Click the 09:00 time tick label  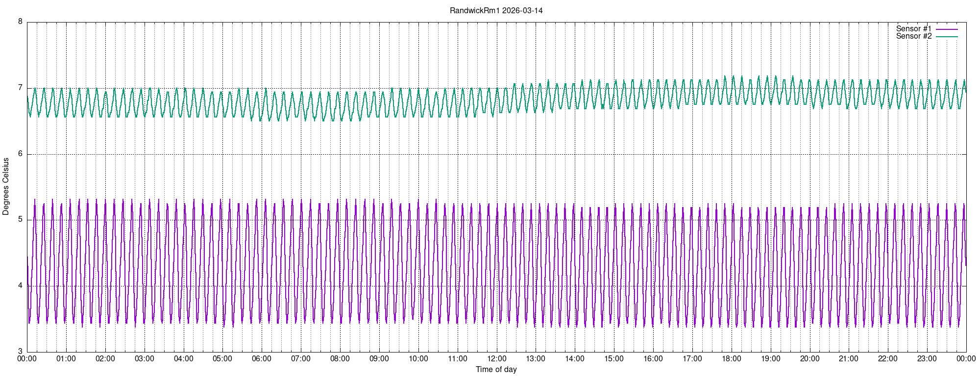(379, 359)
